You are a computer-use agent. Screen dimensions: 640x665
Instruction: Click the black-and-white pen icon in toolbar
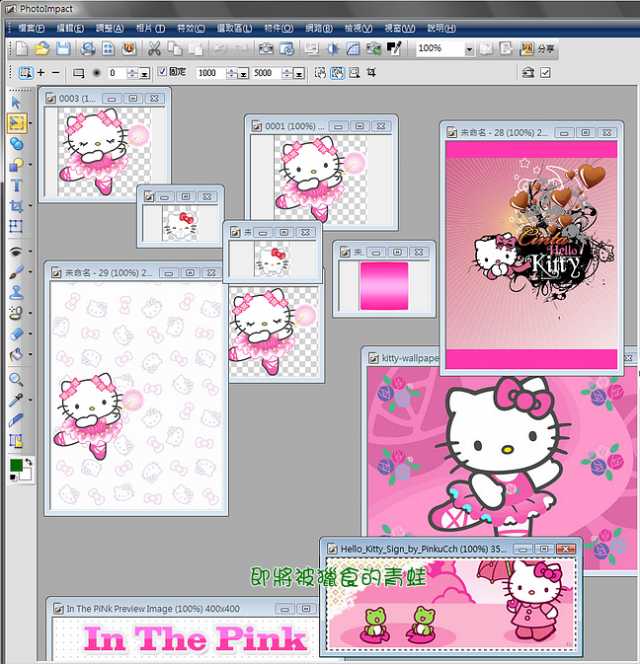point(394,49)
